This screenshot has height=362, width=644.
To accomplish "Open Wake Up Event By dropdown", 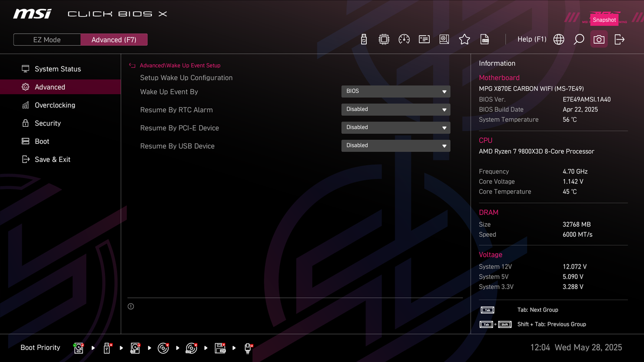I will click(395, 92).
